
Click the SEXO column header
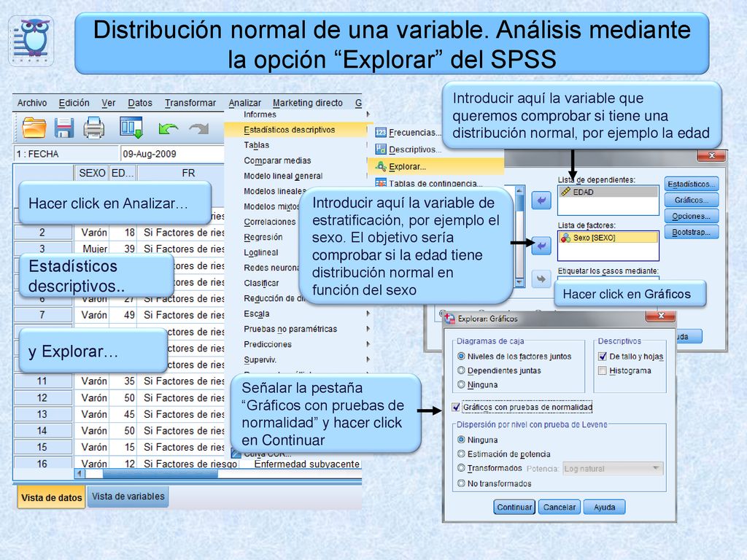[92, 173]
